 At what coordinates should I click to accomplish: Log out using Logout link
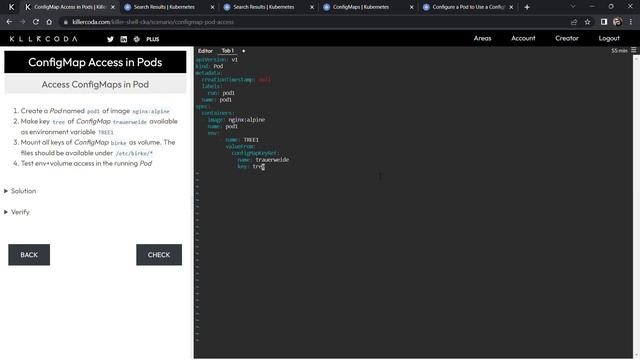tap(609, 38)
